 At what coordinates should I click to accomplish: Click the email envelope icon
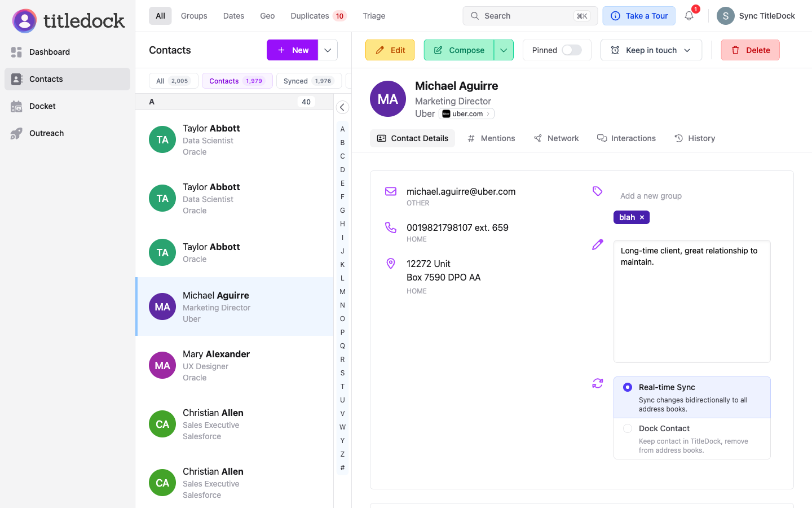coord(391,191)
